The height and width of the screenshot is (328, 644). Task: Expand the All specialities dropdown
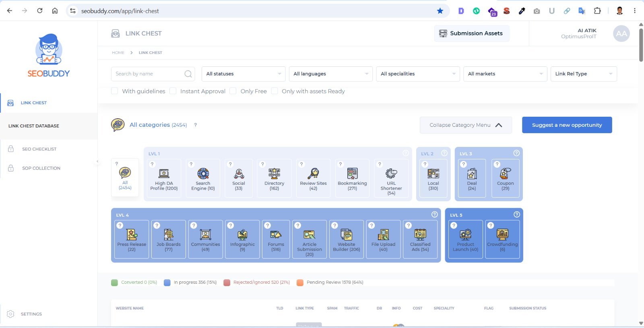(x=418, y=74)
